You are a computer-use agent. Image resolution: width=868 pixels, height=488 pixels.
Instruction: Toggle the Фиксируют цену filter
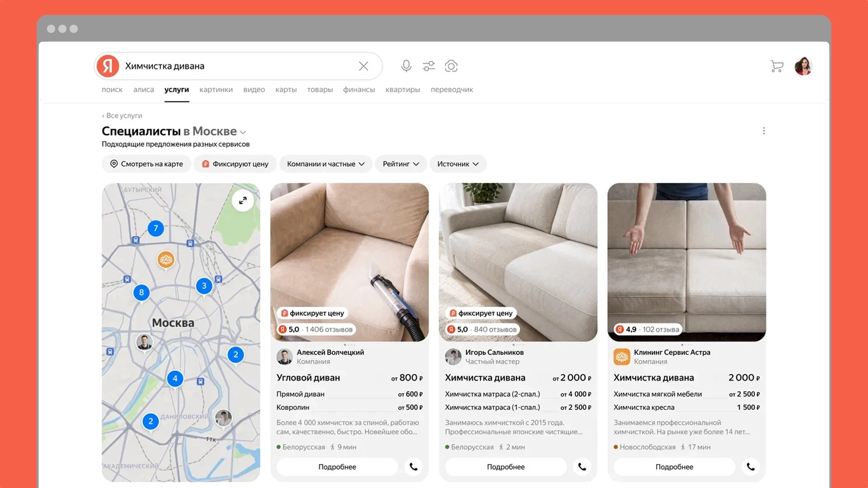[x=235, y=164]
